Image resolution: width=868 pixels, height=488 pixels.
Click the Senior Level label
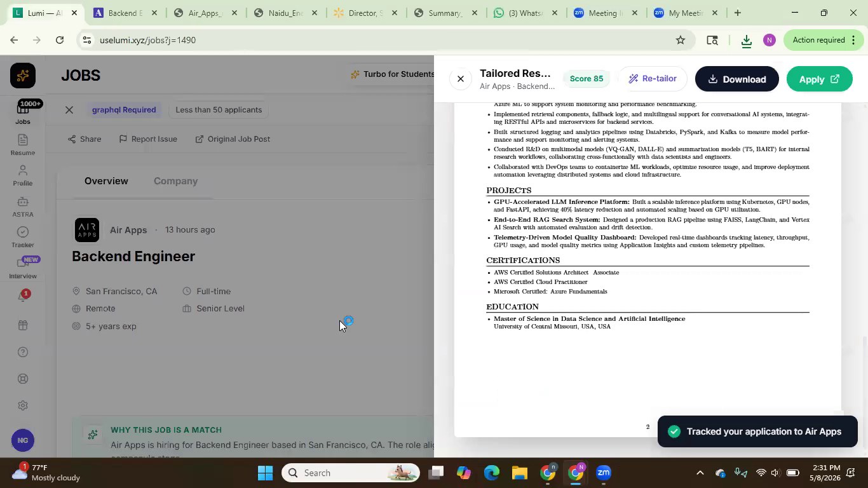coord(220,309)
